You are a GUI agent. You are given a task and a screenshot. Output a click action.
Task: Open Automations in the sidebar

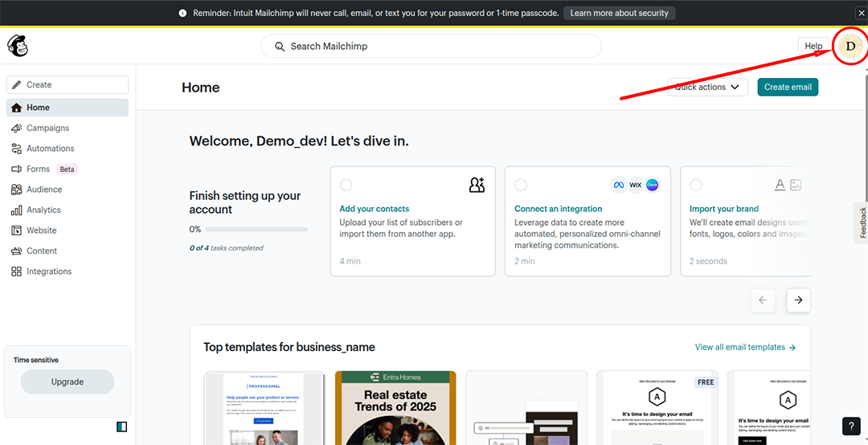(x=68, y=149)
